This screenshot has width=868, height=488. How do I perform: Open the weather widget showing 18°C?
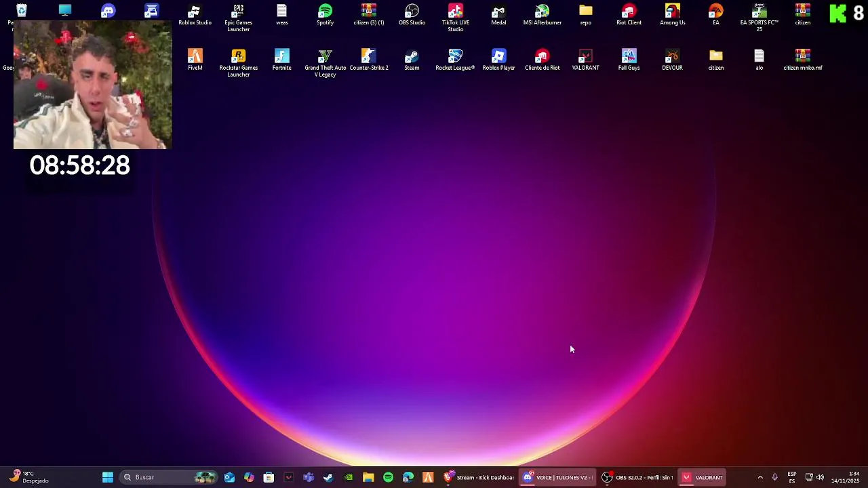point(29,477)
